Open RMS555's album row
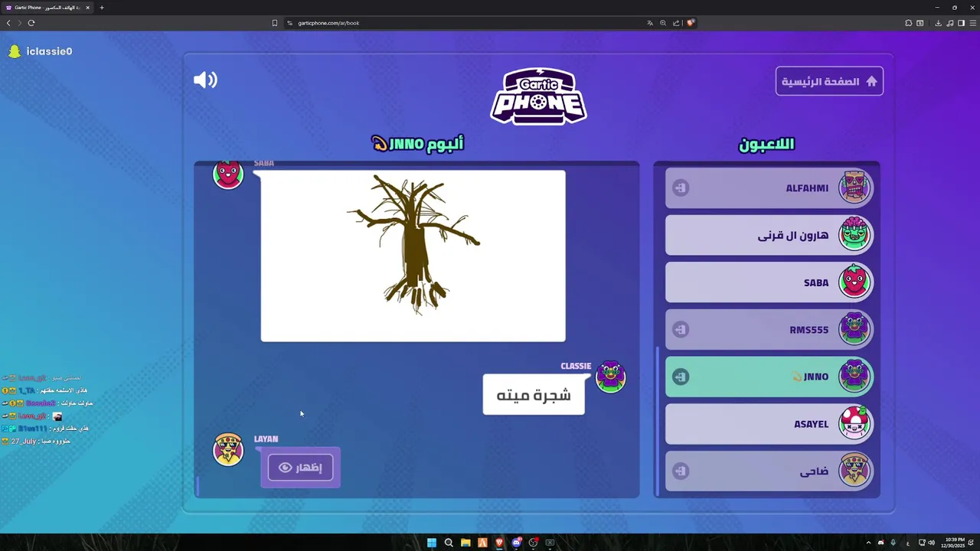This screenshot has height=551, width=980. click(769, 330)
